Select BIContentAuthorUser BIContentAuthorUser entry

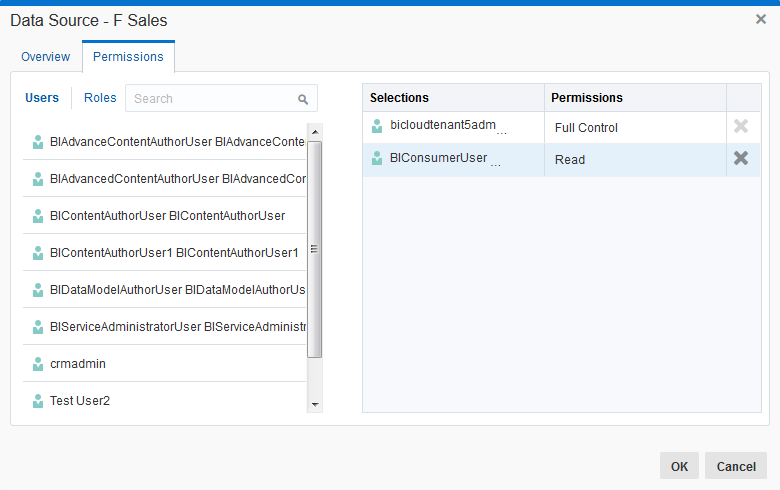(165, 216)
